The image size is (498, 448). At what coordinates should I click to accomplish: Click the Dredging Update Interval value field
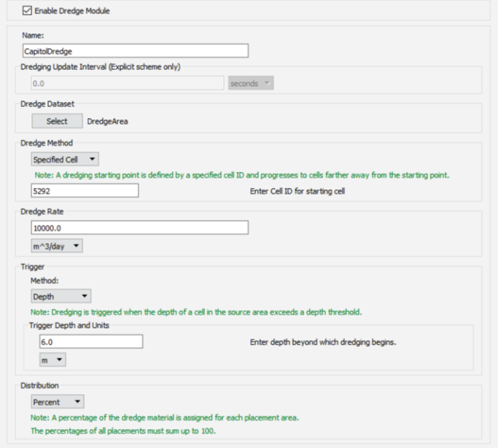pyautogui.click(x=128, y=83)
